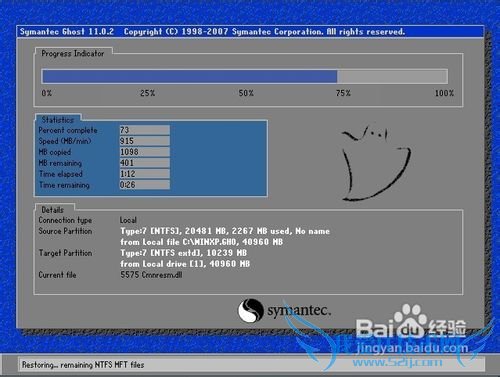
Task: Click the 'Source Partition' label
Action: [65, 231]
